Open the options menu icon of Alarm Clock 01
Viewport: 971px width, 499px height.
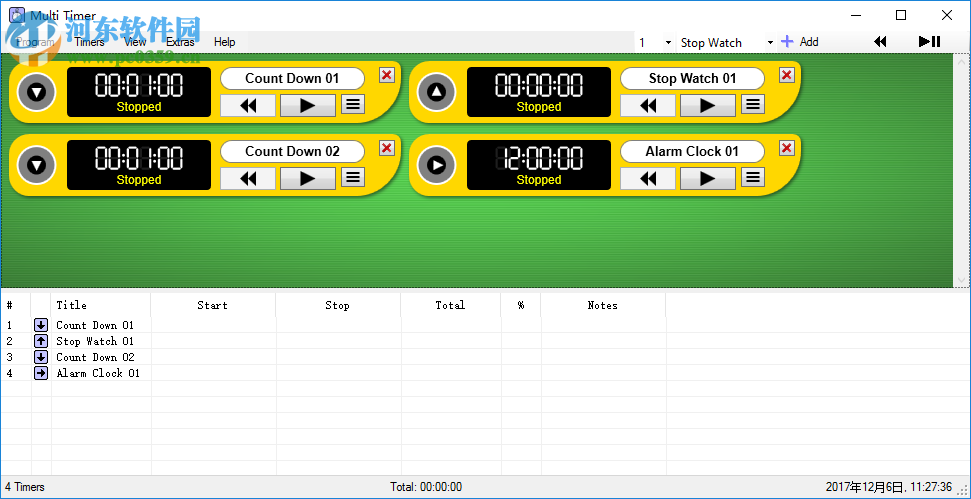(753, 177)
